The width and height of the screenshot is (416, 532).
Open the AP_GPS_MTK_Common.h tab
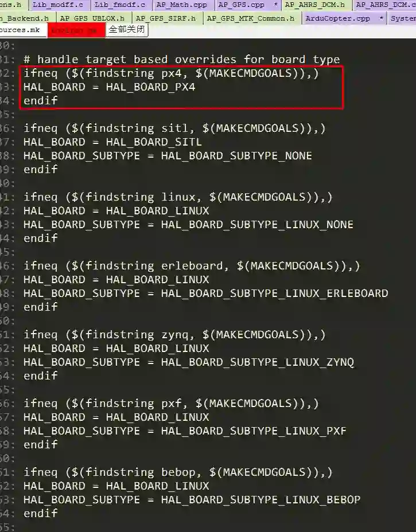coord(251,18)
